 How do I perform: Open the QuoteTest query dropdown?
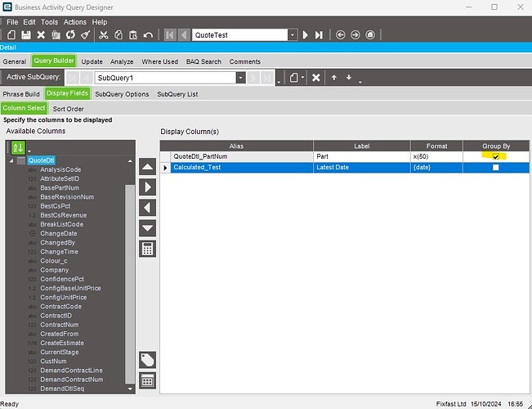click(x=293, y=35)
